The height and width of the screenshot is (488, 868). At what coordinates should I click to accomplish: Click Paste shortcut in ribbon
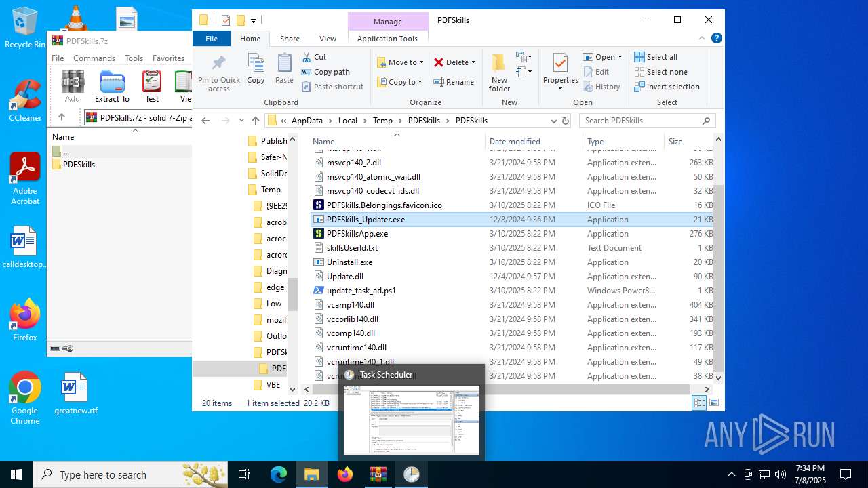click(332, 87)
